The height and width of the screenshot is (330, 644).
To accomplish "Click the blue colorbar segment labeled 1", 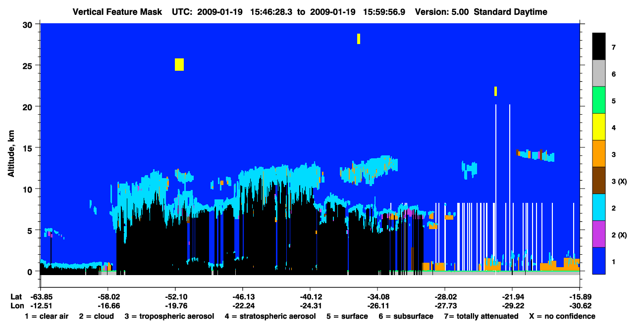I will coord(599,261).
